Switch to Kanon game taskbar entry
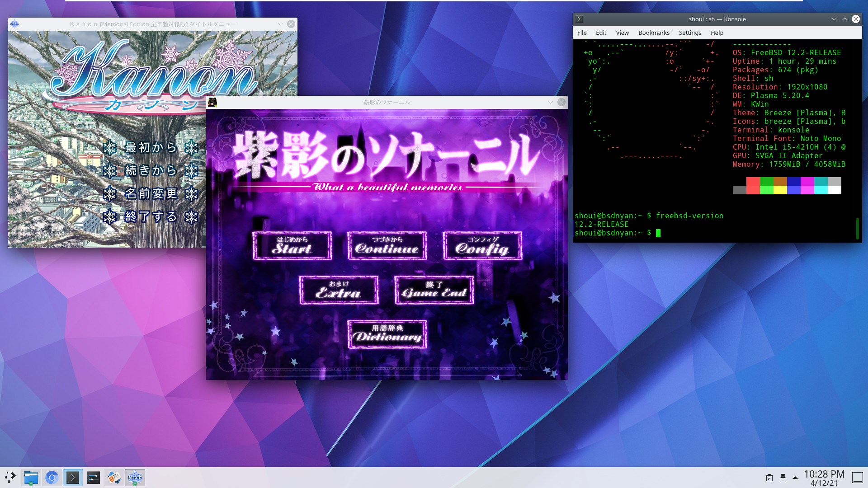This screenshot has width=868, height=488. pos(135,478)
